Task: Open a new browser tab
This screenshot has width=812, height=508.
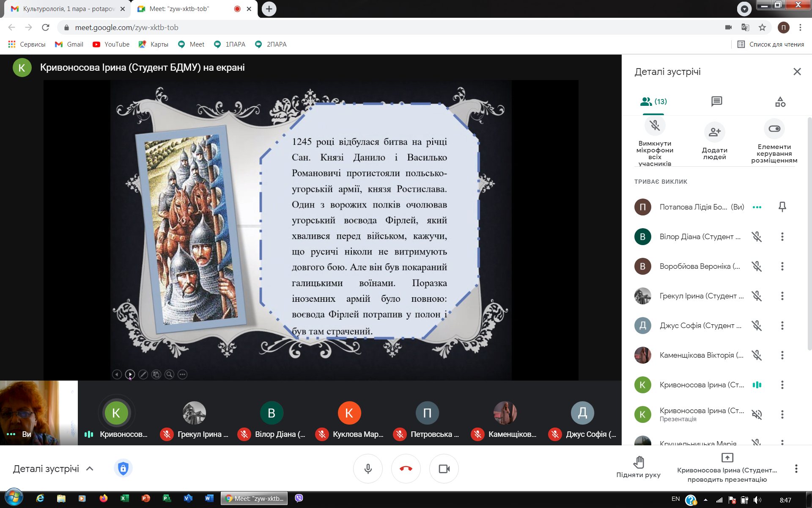Action: (x=269, y=9)
